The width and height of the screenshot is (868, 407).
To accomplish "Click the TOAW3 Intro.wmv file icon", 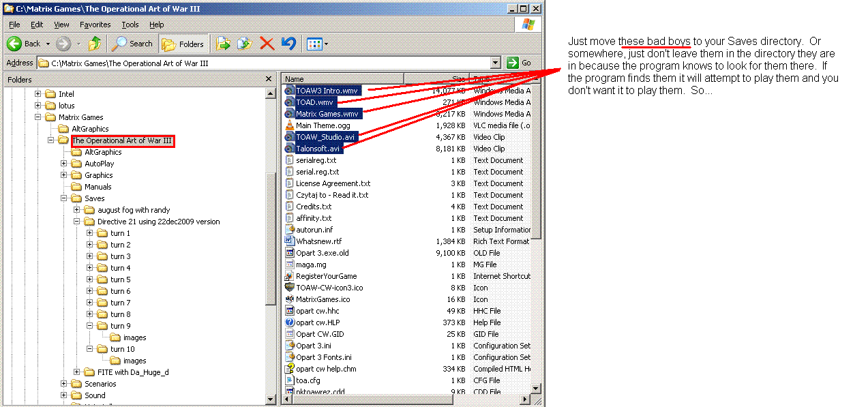I will [289, 90].
